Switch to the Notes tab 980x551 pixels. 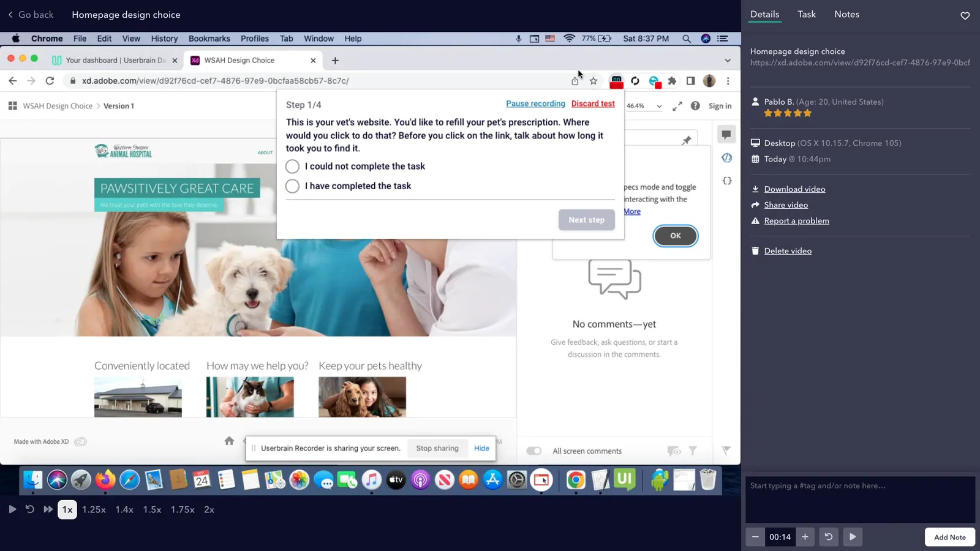tap(846, 14)
